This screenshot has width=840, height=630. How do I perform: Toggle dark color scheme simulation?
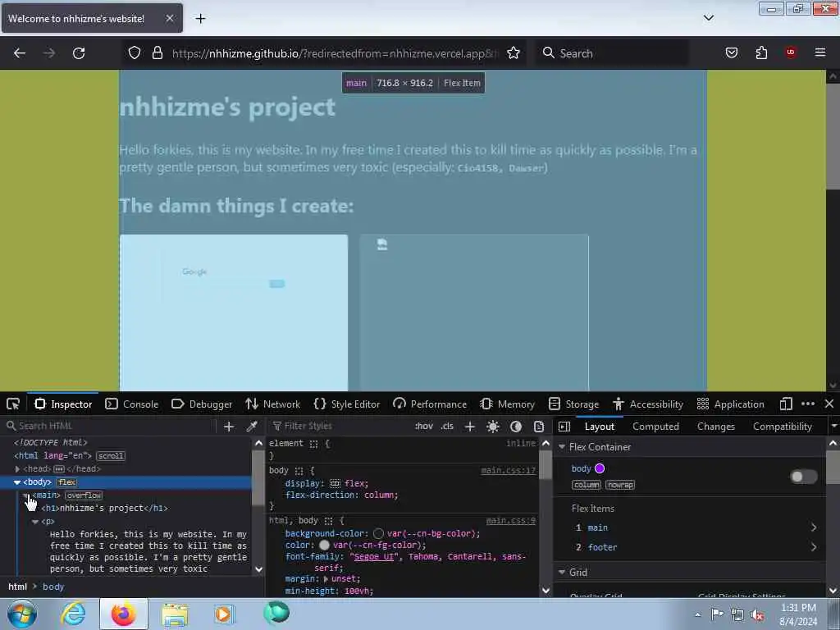point(516,427)
